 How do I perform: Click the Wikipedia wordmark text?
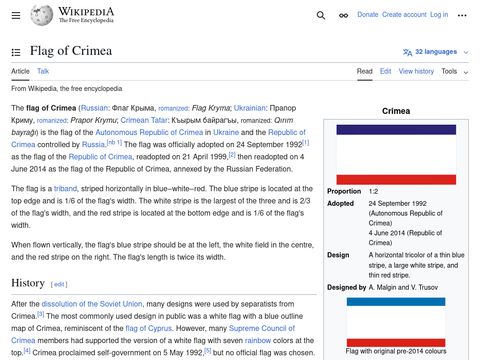click(86, 12)
